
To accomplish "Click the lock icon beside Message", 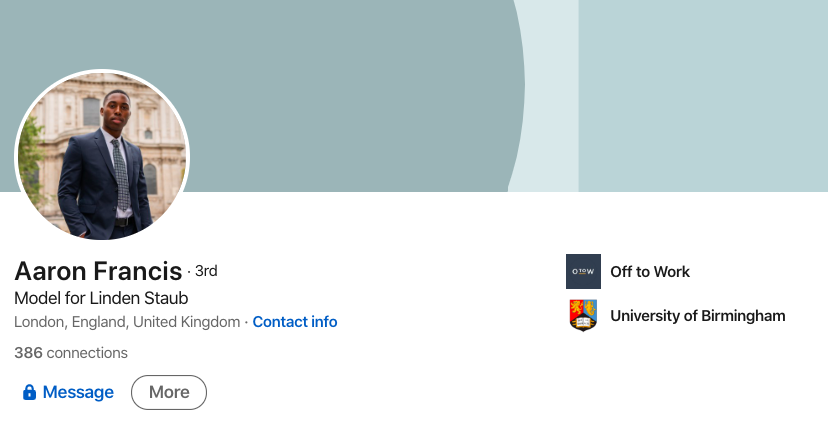I will pos(29,392).
